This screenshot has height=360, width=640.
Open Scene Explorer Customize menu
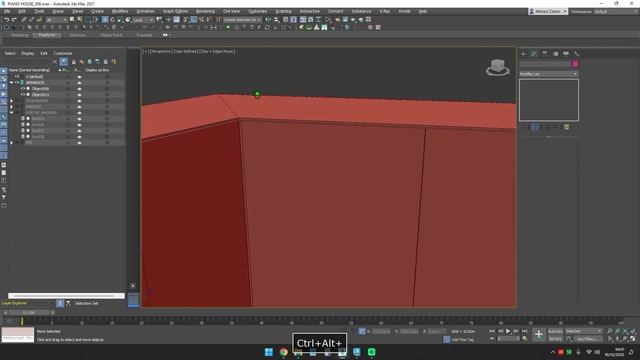(63, 53)
